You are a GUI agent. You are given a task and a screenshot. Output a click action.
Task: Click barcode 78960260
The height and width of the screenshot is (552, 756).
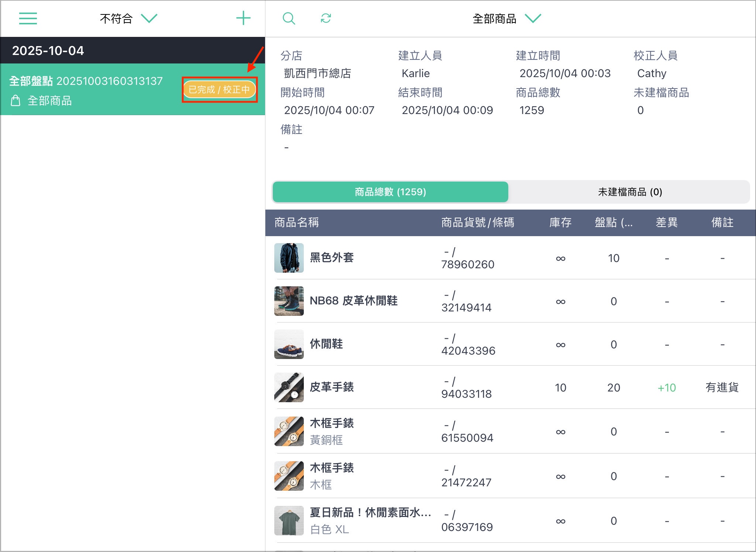click(x=468, y=265)
